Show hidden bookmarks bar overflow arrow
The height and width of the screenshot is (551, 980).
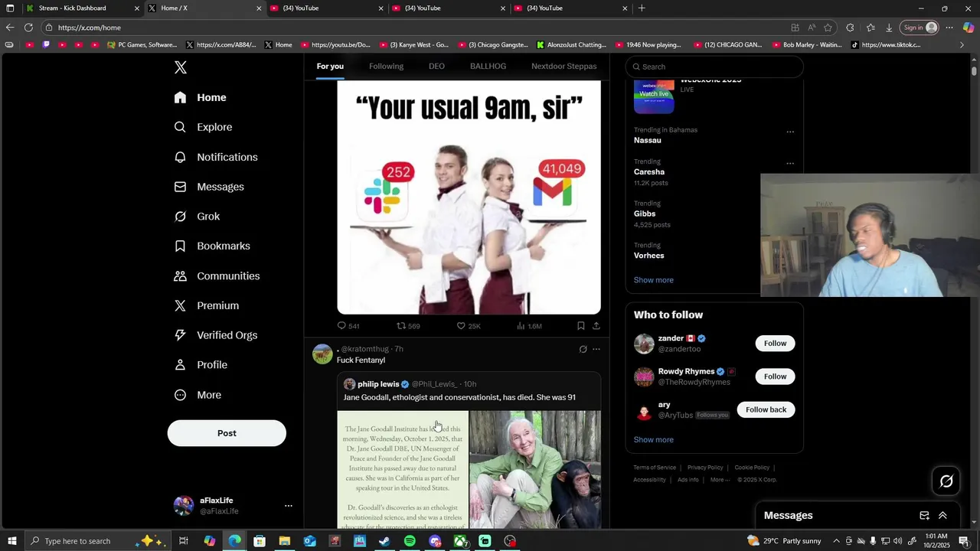(962, 45)
